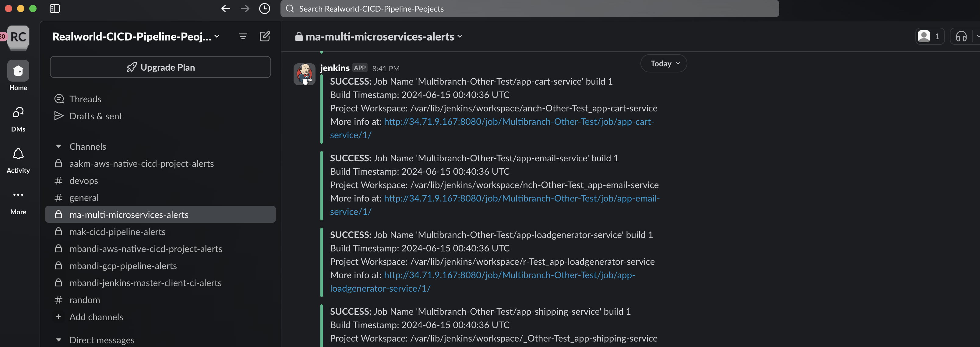Collapse the Direct messages section

pos(58,340)
